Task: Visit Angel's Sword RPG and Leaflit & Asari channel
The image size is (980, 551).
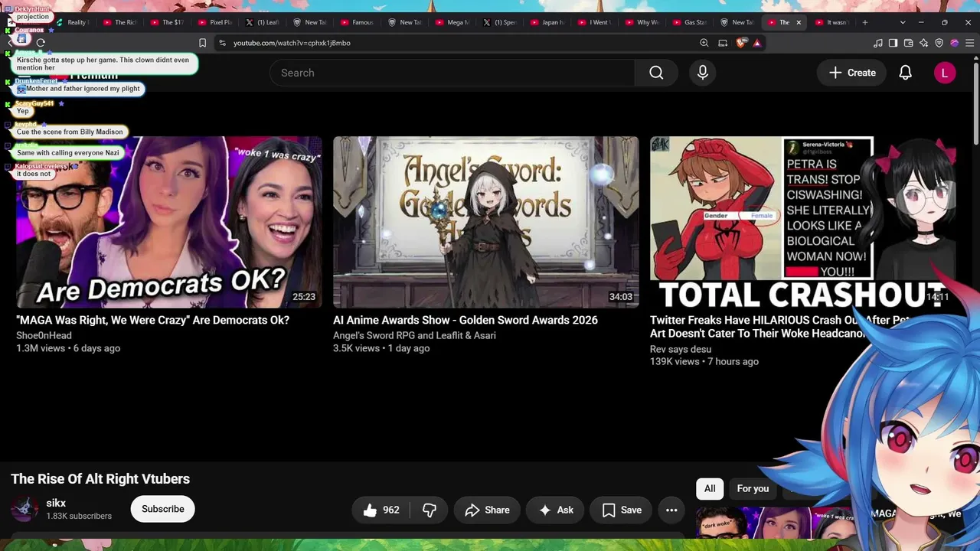Action: tap(414, 335)
